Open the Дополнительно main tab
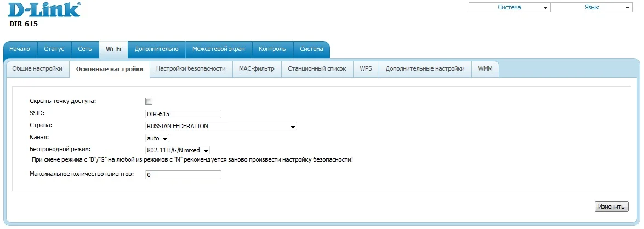Image resolution: width=644 pixels, height=229 pixels. (157, 49)
